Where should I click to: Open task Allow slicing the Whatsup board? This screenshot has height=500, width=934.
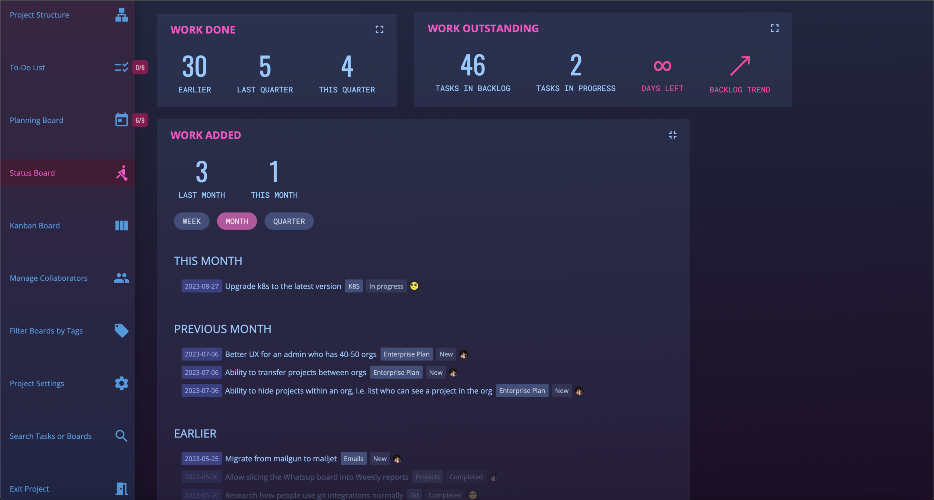click(317, 477)
